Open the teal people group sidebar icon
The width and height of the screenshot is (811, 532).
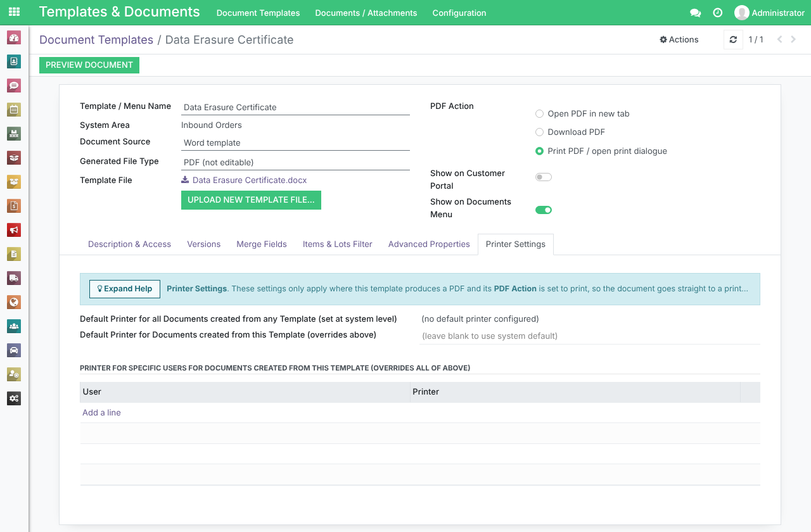pyautogui.click(x=14, y=326)
